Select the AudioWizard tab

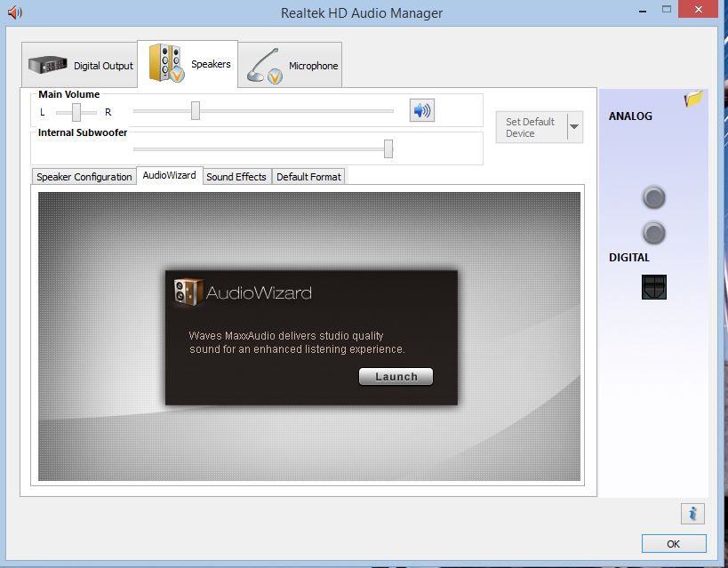tap(170, 175)
